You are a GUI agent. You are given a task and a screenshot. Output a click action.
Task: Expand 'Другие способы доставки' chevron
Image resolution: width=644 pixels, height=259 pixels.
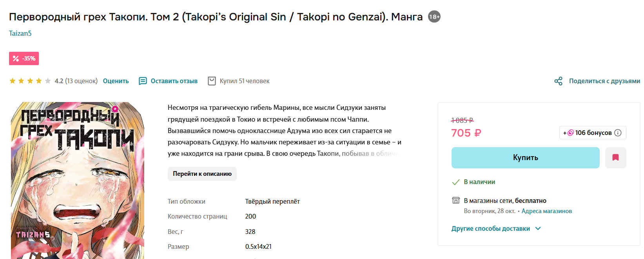click(538, 228)
